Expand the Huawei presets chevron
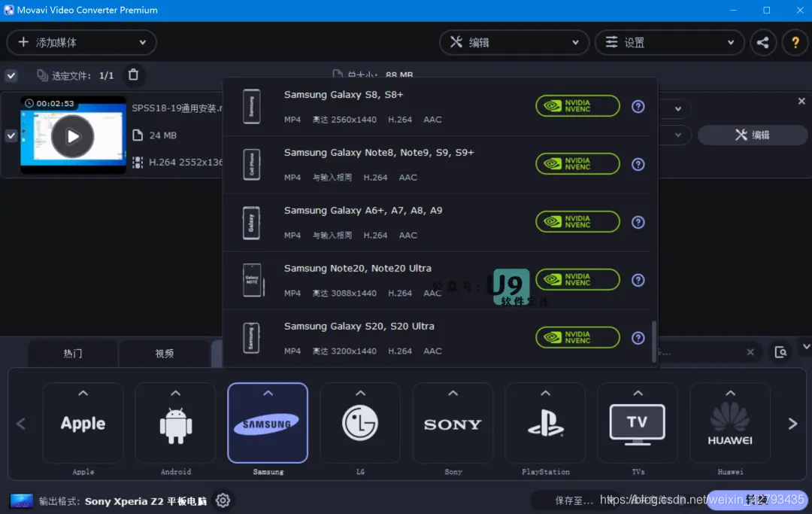This screenshot has width=812, height=514. coord(730,394)
